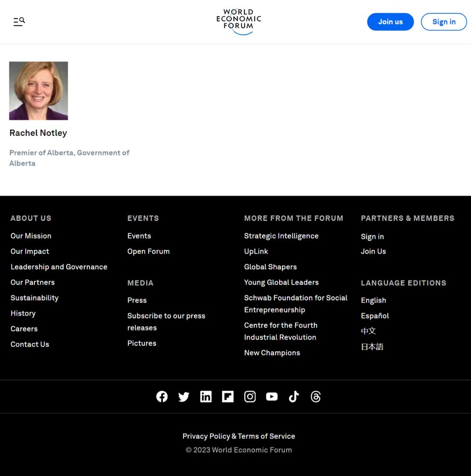Viewport: 471px width, 476px height.
Task: Click the Threads icon in footer
Action: click(316, 397)
